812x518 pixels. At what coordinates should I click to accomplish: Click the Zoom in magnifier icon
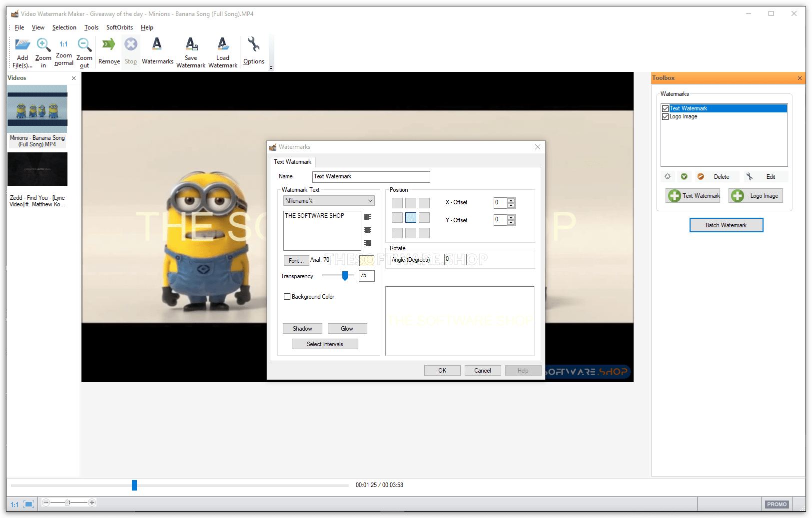pyautogui.click(x=43, y=46)
